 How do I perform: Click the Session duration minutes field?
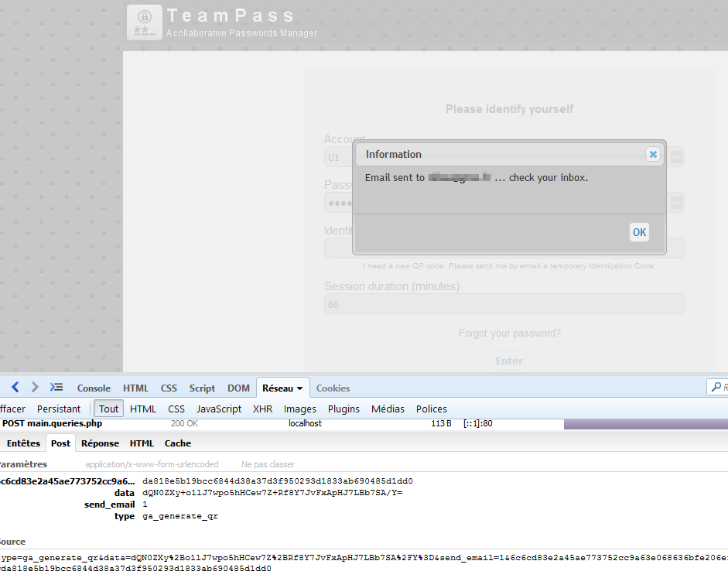click(504, 303)
